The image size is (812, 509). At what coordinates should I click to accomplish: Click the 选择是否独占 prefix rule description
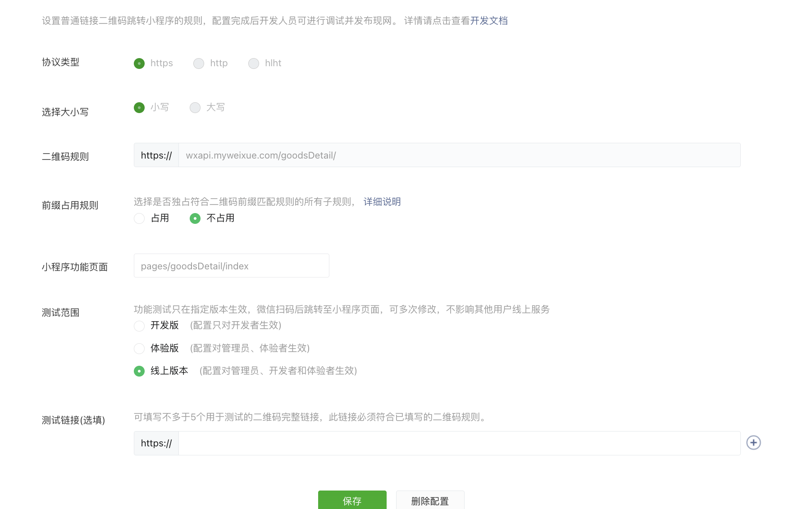pos(245,202)
